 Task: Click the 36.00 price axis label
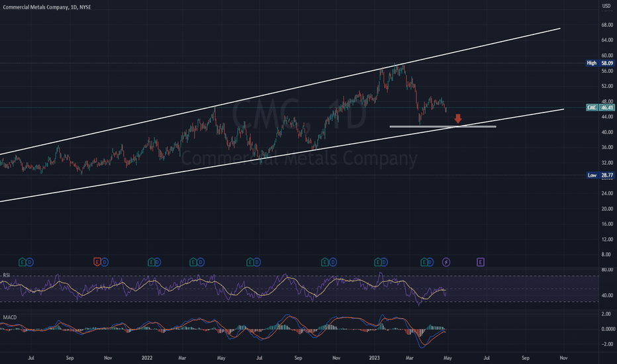(607, 147)
